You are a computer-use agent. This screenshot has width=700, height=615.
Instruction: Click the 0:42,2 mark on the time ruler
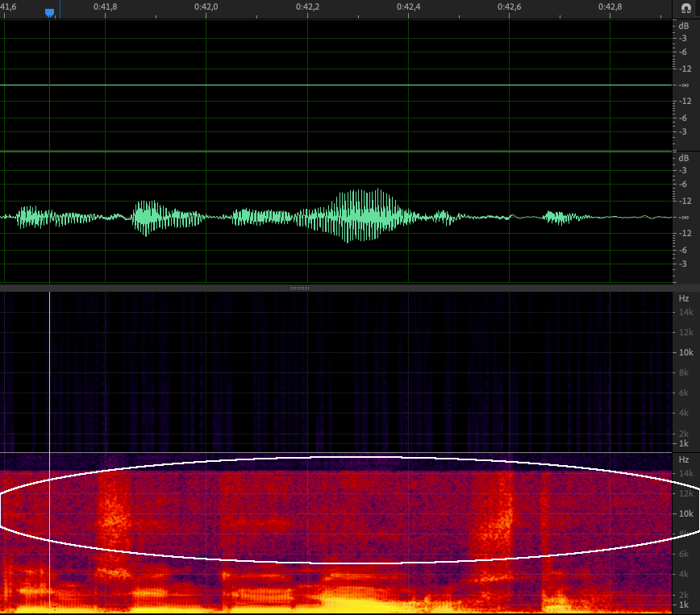click(307, 7)
